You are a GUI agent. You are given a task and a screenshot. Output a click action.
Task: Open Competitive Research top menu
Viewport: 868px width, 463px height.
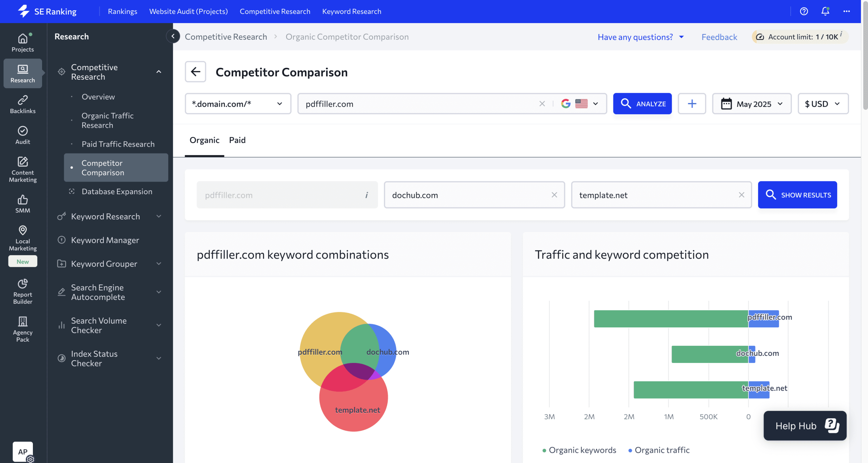(x=275, y=11)
